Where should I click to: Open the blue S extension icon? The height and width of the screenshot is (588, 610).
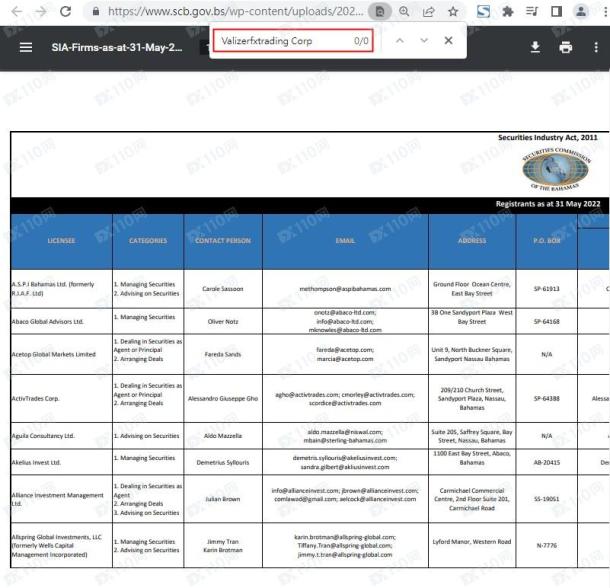coord(484,11)
